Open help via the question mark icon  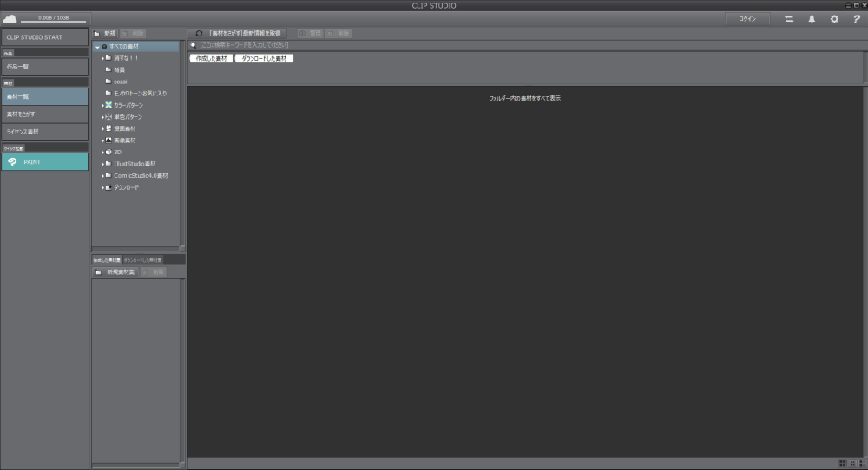point(857,19)
